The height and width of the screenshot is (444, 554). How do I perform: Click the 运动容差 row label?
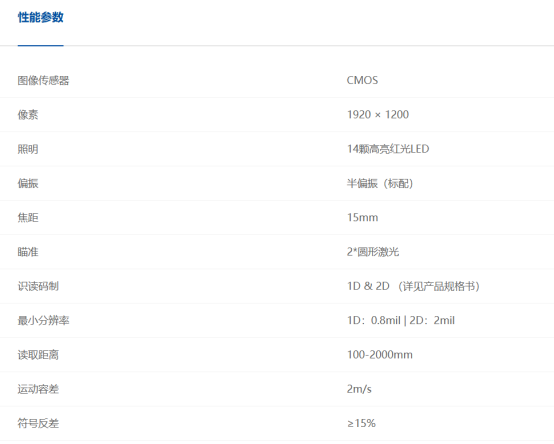38,389
